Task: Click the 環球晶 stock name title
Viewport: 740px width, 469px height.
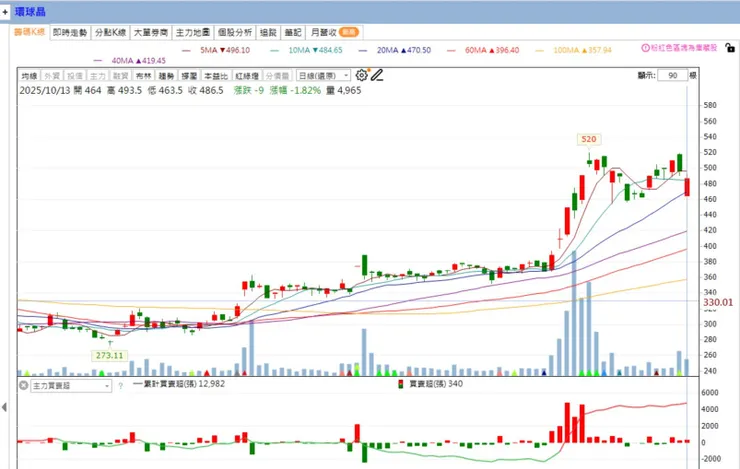Action: 30,12
